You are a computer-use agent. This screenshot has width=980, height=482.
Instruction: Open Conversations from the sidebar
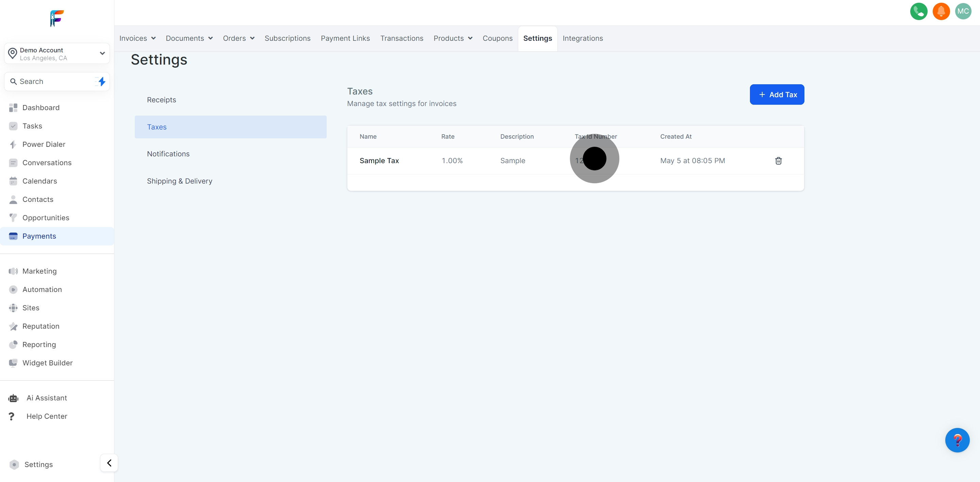tap(47, 163)
